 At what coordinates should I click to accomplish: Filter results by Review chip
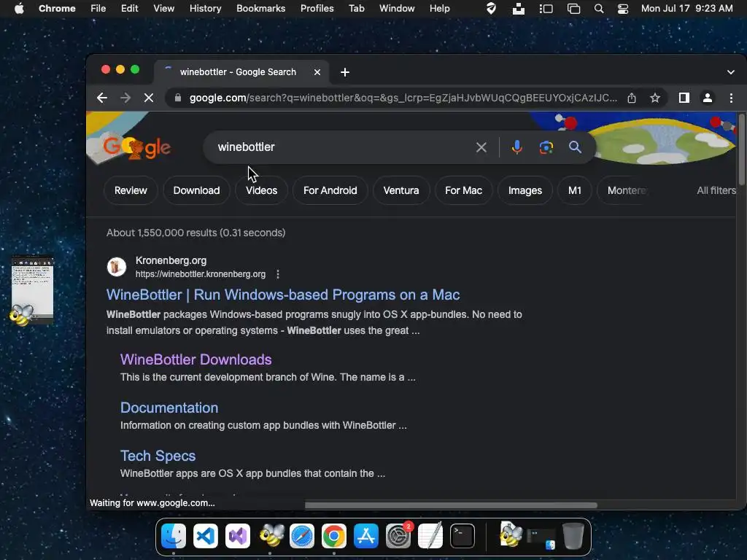131,190
